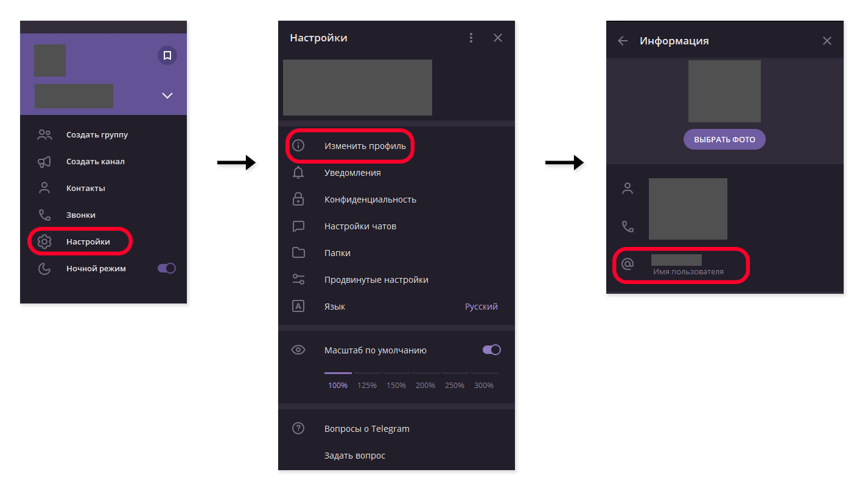The height and width of the screenshot is (489, 868).
Task: Expand the account list chevron
Action: point(167,95)
